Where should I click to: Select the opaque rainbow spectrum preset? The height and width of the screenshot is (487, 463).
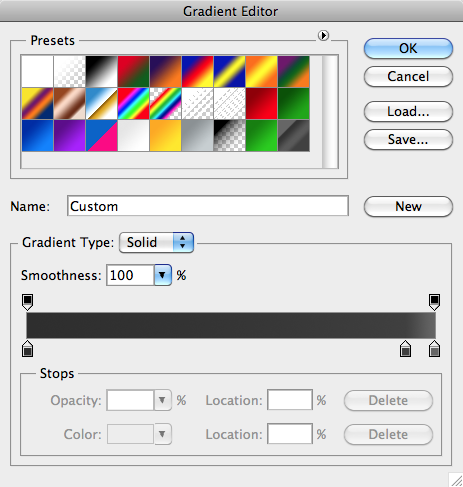134,104
